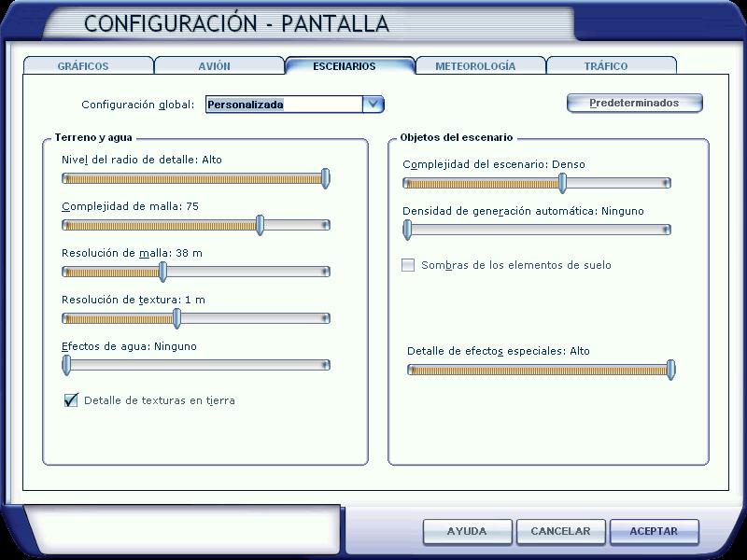Open the AVIÓN tab
The width and height of the screenshot is (747, 560).
point(219,65)
